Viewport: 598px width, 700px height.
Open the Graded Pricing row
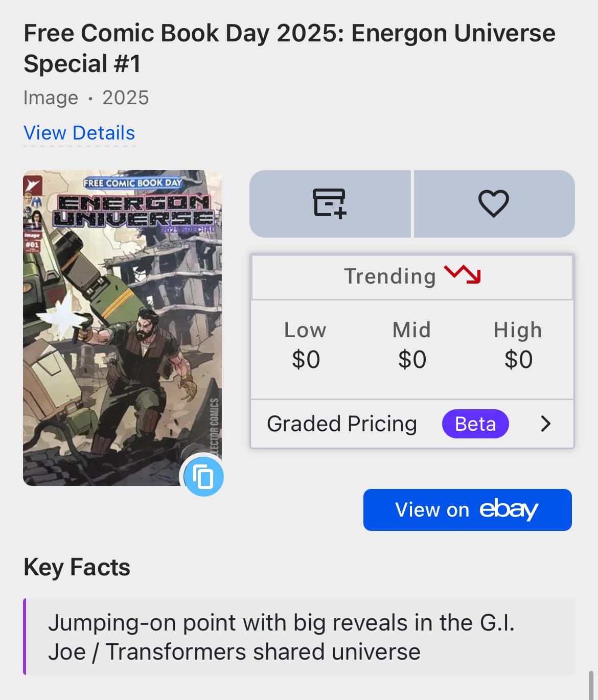tap(412, 424)
